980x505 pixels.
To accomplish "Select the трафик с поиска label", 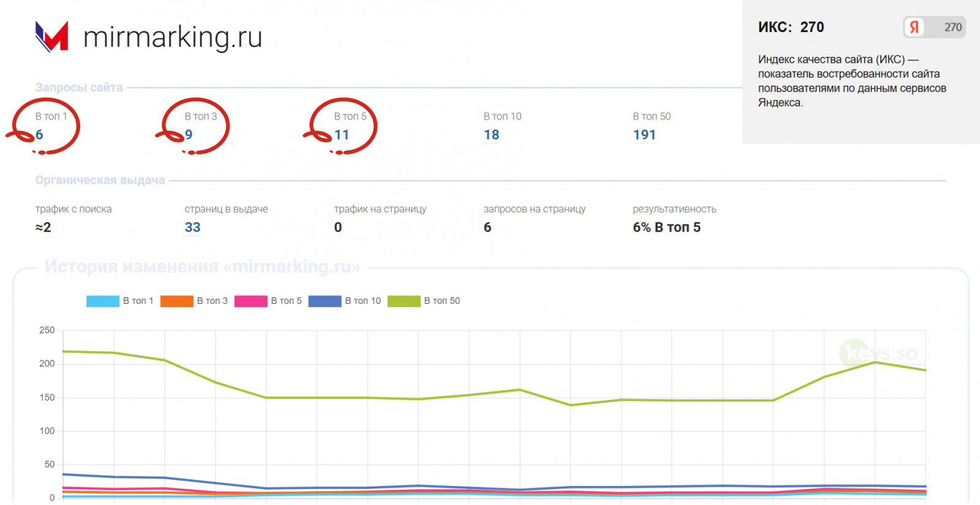I will click(x=73, y=209).
